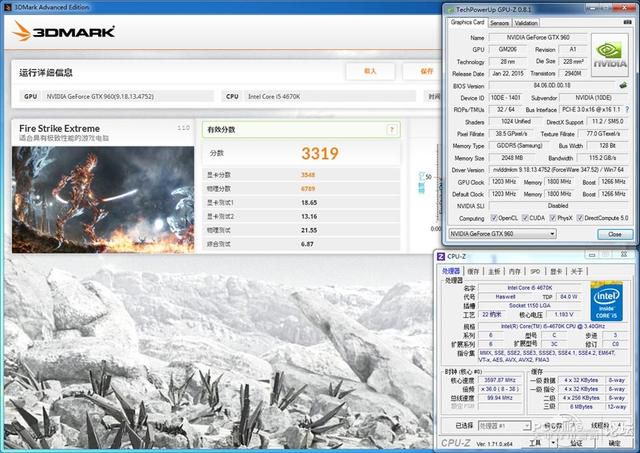Click the CPU-Z 确定 button
Image resolution: width=640 pixels, height=453 pixels.
coord(615,443)
